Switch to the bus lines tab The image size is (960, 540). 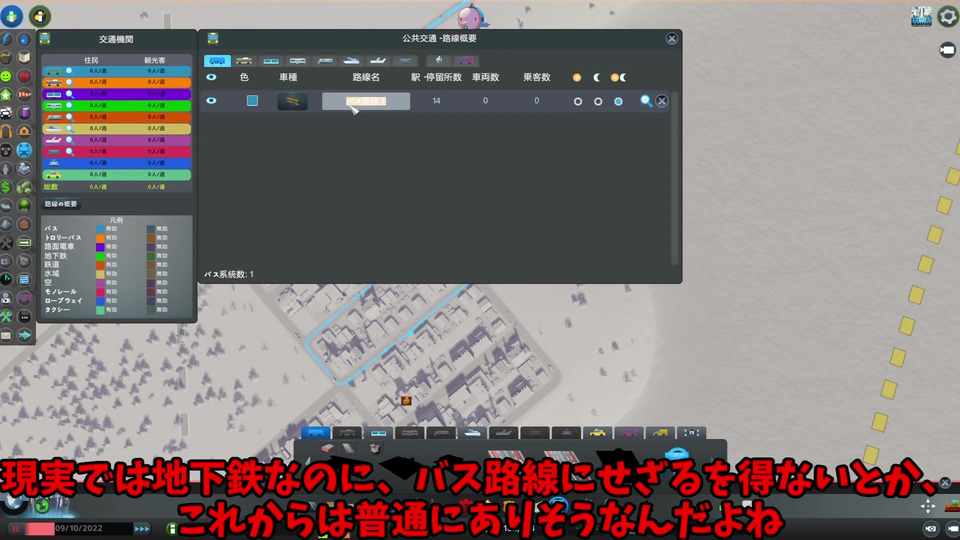pyautogui.click(x=217, y=61)
